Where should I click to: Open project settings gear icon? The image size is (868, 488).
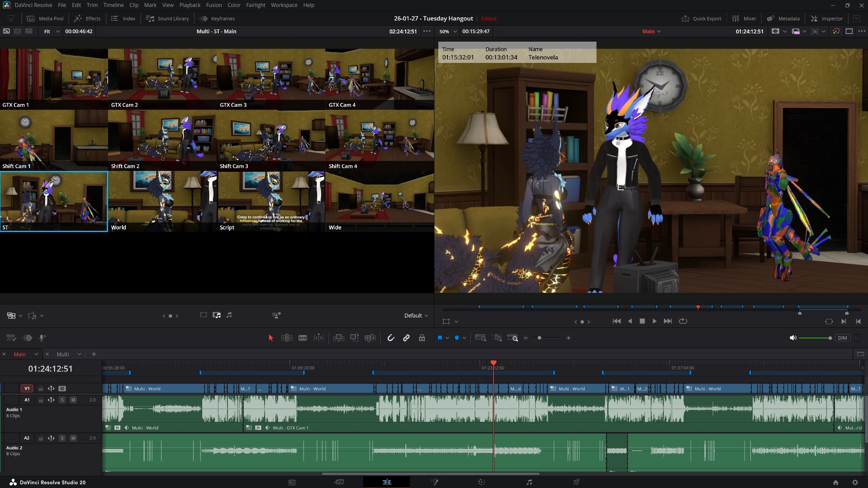(855, 482)
